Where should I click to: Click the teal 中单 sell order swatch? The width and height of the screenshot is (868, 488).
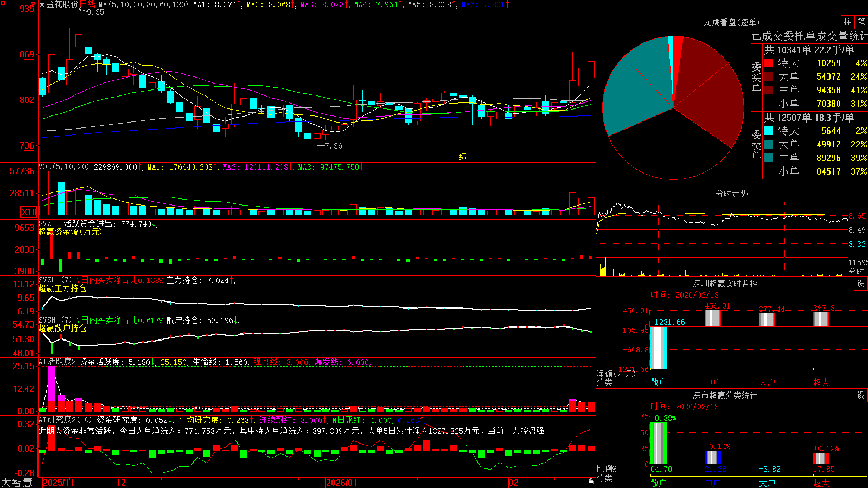pyautogui.click(x=768, y=158)
